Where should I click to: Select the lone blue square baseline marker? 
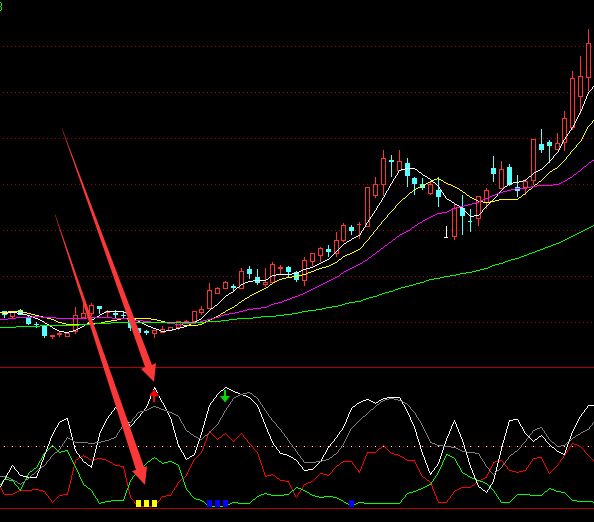click(352, 503)
